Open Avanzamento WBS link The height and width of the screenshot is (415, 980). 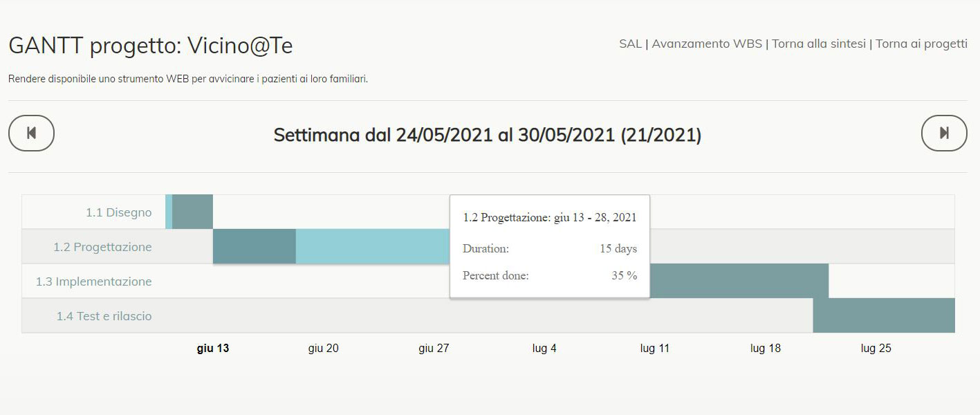[x=707, y=44]
